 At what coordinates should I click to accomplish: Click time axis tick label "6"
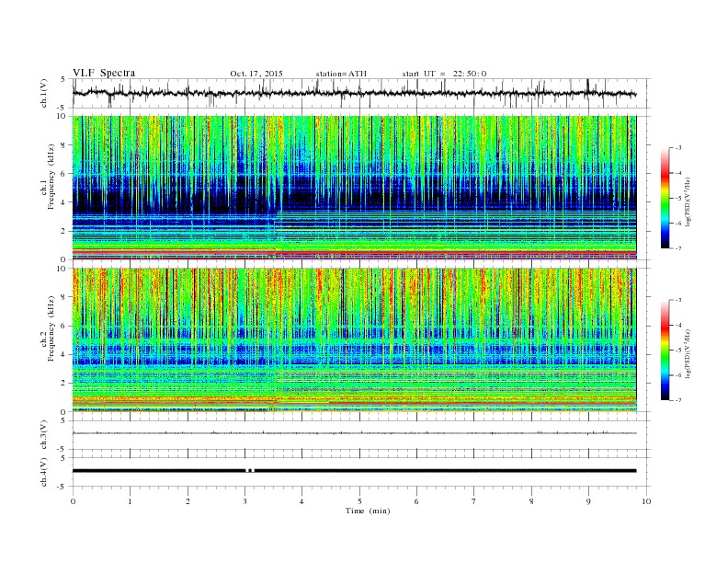(x=416, y=501)
